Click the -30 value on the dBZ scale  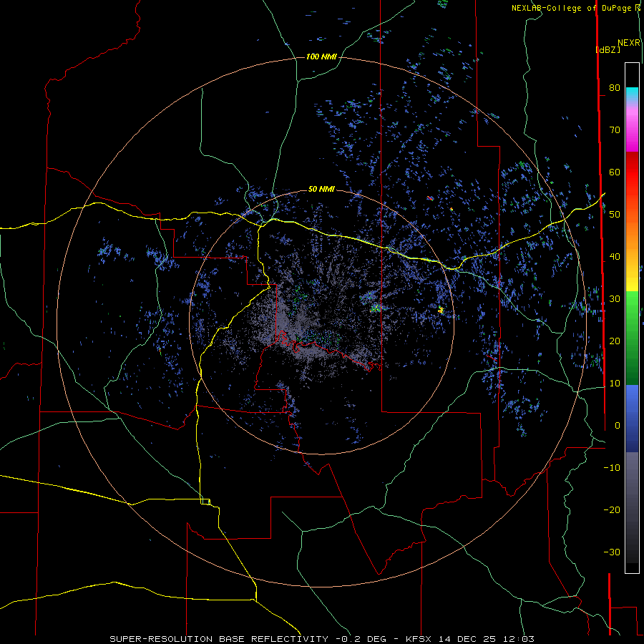612,552
